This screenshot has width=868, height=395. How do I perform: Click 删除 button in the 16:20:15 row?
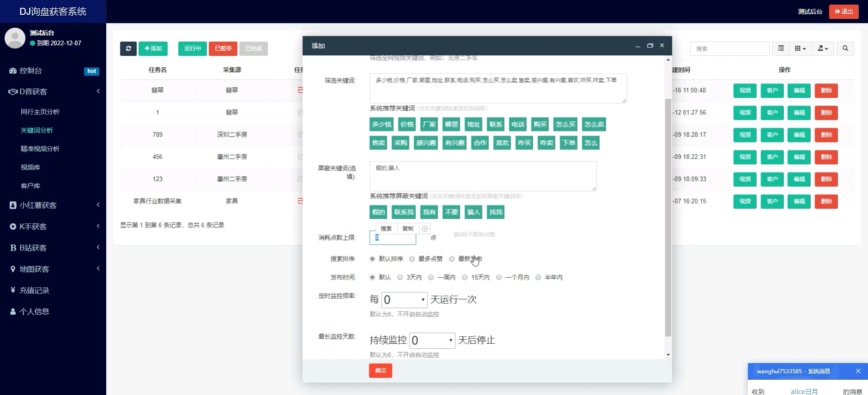point(826,201)
